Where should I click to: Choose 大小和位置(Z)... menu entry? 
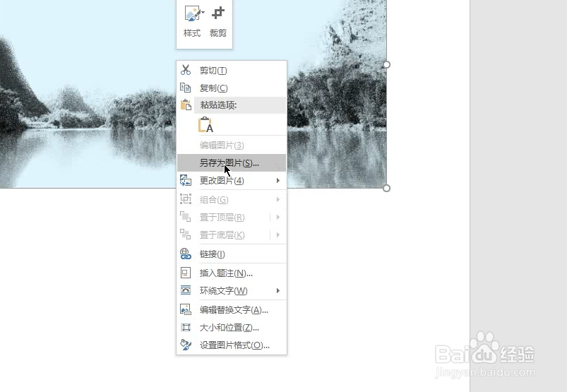point(232,328)
